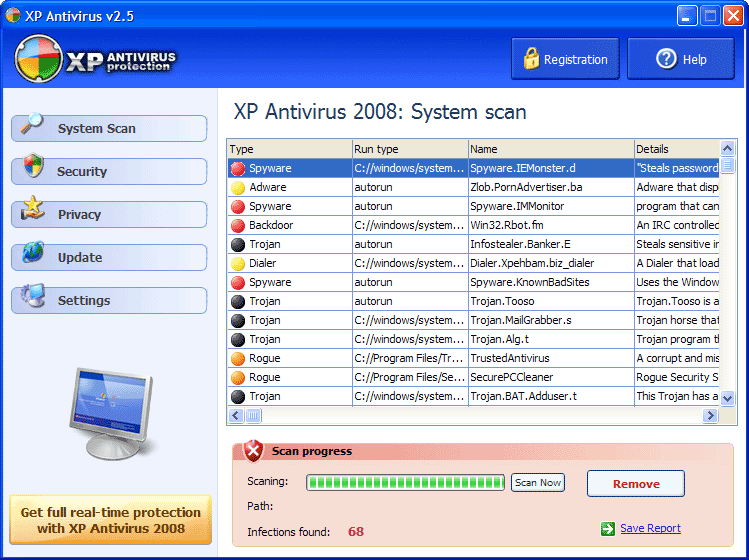Sort by the Run type column header

tap(410, 149)
